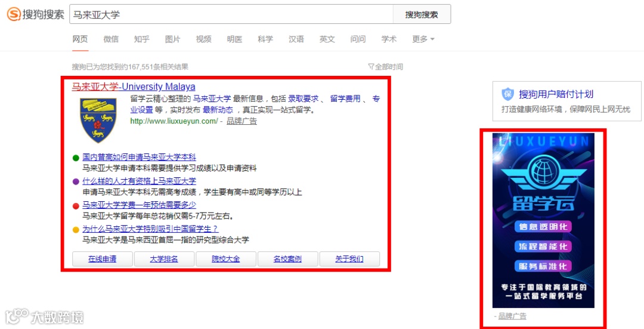Viewport: 644px width, 329px height.
Task: Click the 关于我们 button
Action: pyautogui.click(x=349, y=259)
